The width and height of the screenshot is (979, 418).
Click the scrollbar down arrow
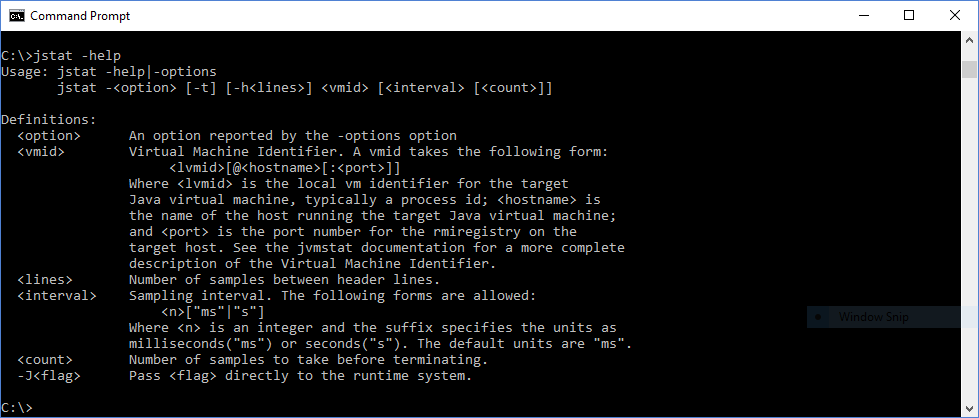tap(969, 407)
